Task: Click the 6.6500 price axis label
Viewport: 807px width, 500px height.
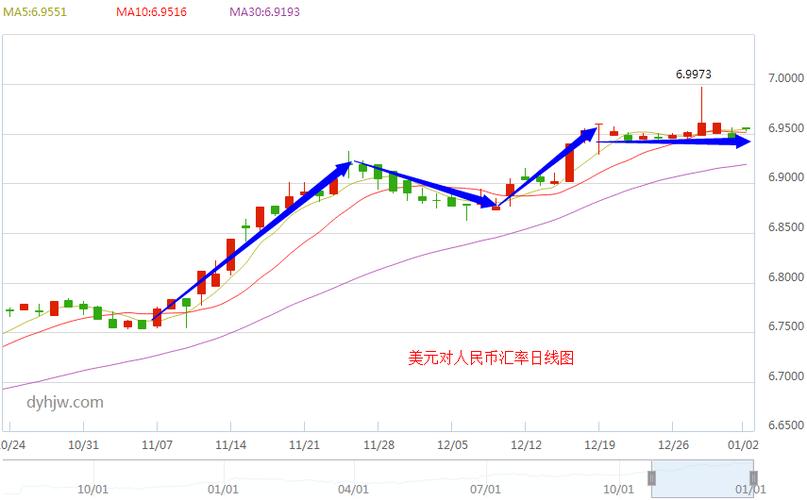Action: coord(786,425)
